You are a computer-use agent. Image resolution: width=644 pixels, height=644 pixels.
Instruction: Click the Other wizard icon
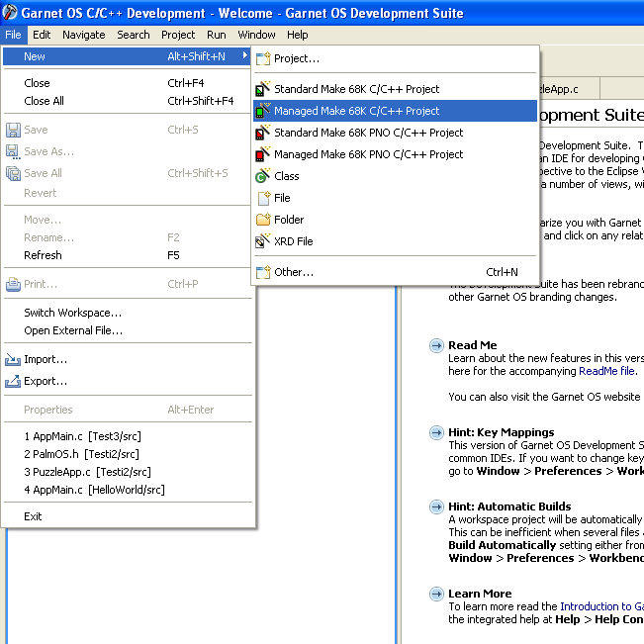pos(263,272)
